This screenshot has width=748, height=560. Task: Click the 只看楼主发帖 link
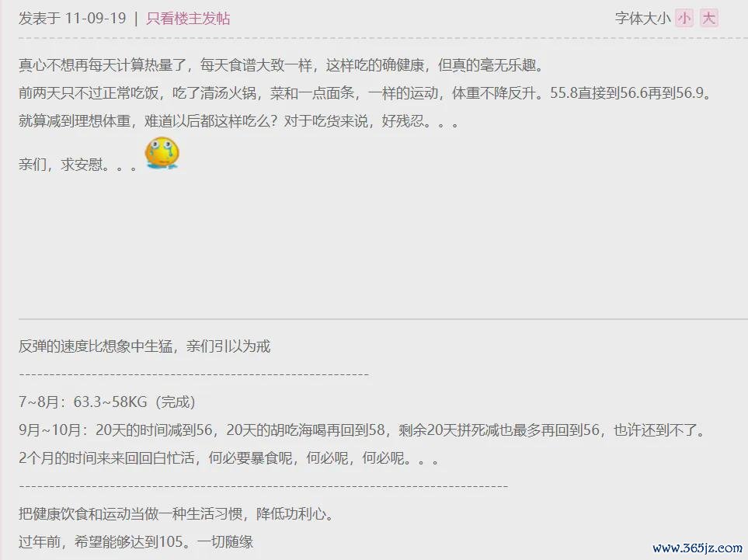point(188,18)
